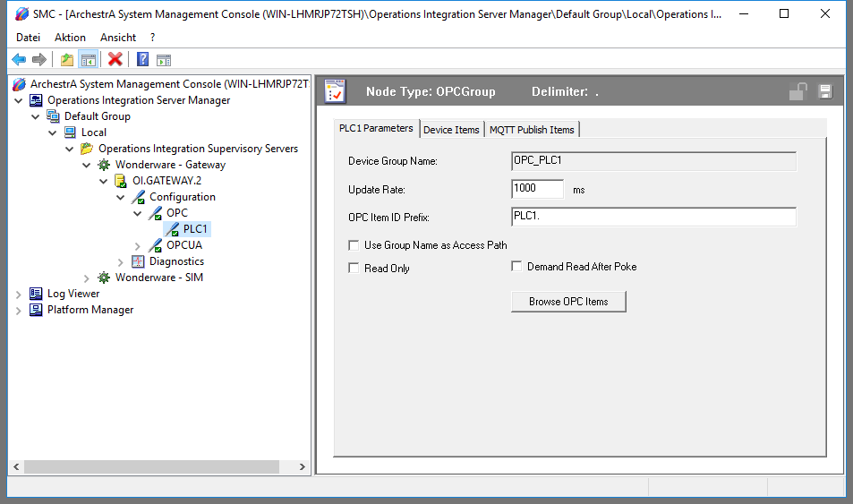Click the save diskette icon in header
This screenshot has height=504, width=853.
pyautogui.click(x=824, y=91)
